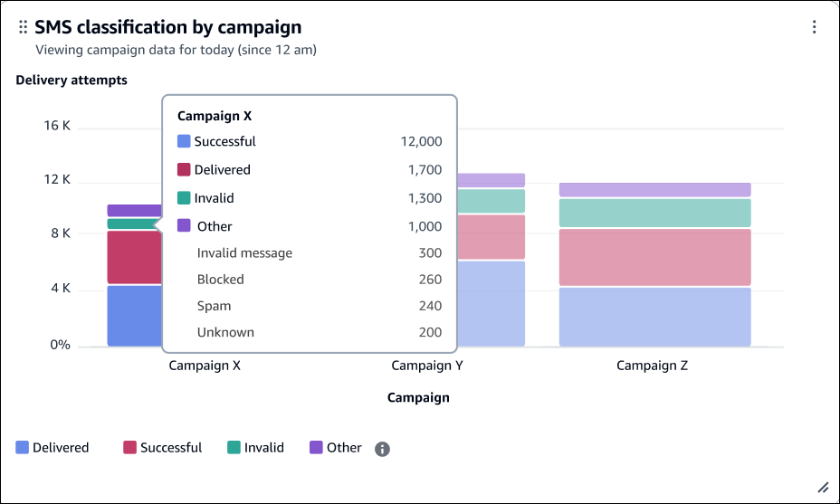
Task: Toggle the Other series in legend
Action: click(344, 448)
